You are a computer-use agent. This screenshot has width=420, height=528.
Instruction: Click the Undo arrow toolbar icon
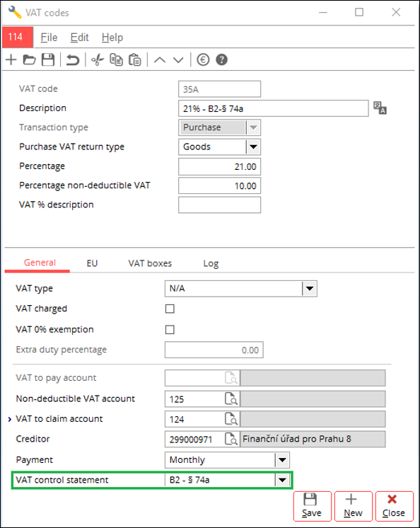point(72,60)
